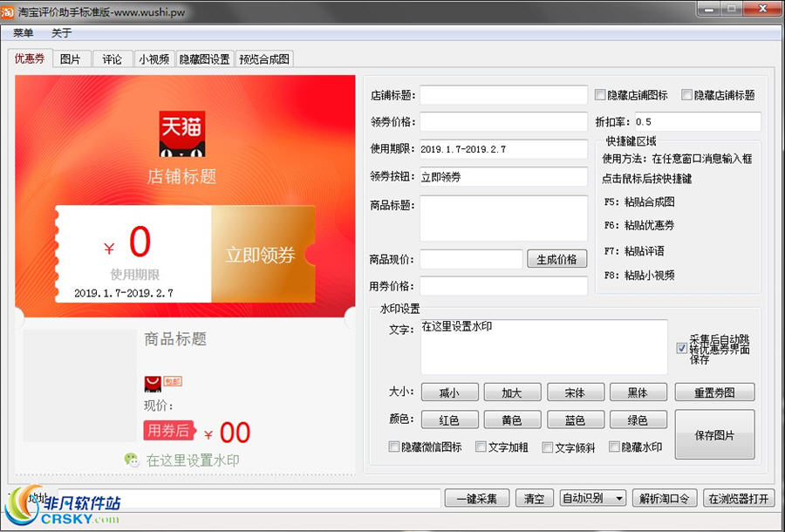This screenshot has height=532, width=785.
Task: Click the Taobao app icon in title bar
Action: [8, 11]
